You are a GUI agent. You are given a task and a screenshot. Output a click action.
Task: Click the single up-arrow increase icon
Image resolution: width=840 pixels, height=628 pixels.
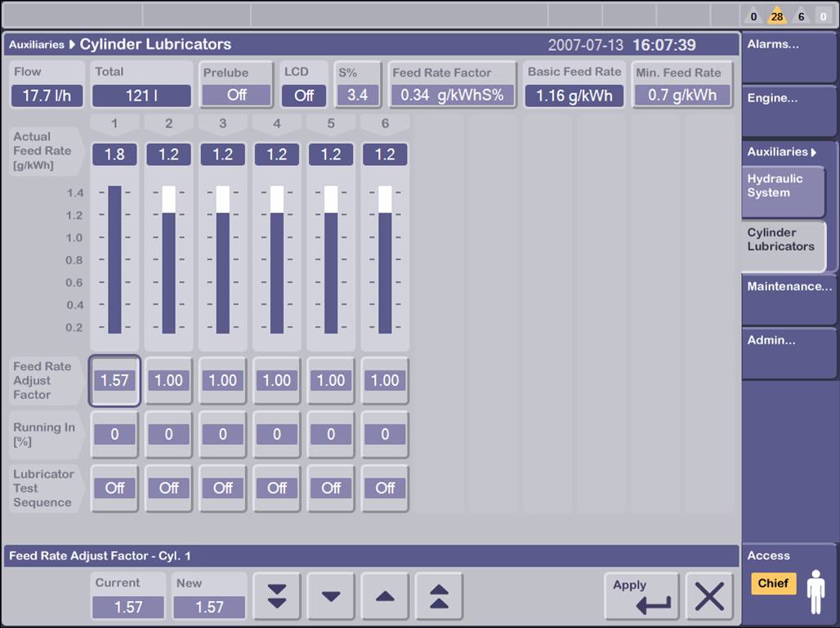(x=385, y=596)
